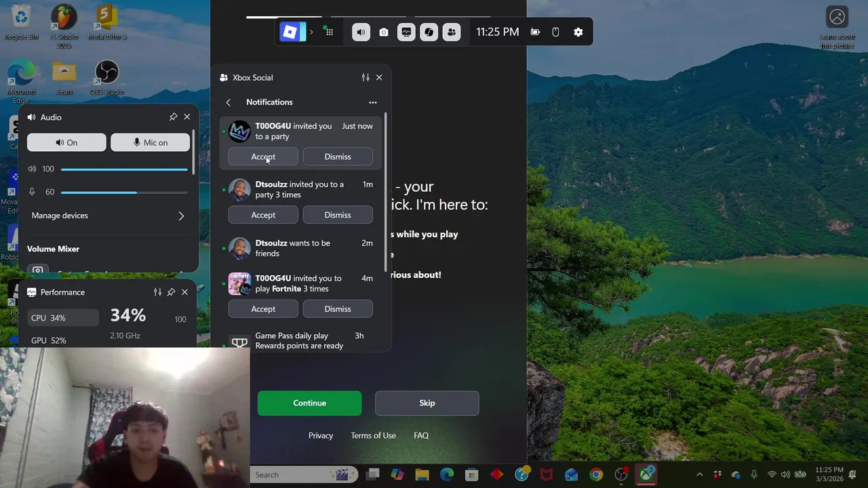Close the Xbox Social widget
The width and height of the screenshot is (868, 488).
tap(379, 77)
